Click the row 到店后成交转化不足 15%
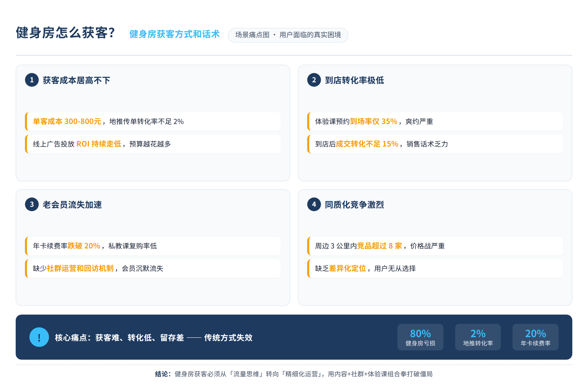 click(x=435, y=144)
